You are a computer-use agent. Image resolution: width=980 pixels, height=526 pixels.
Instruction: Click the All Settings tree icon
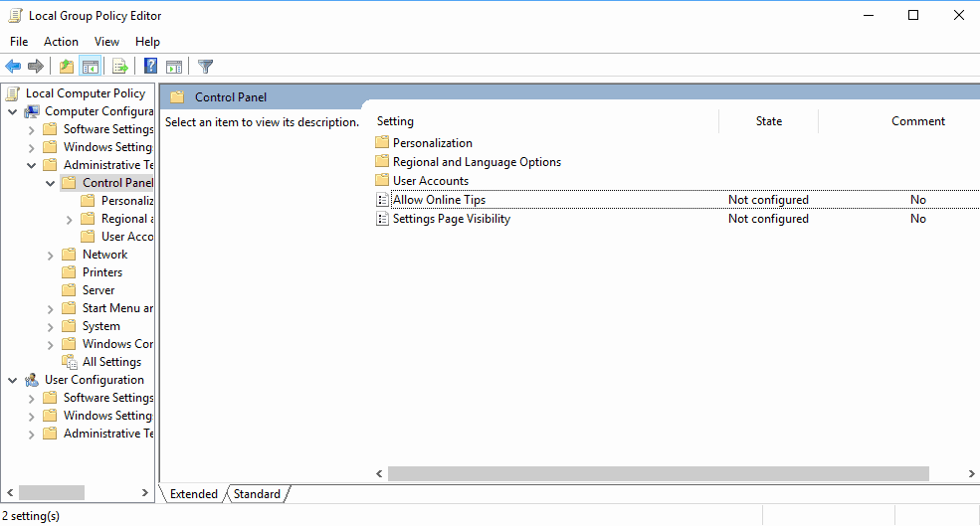click(70, 362)
